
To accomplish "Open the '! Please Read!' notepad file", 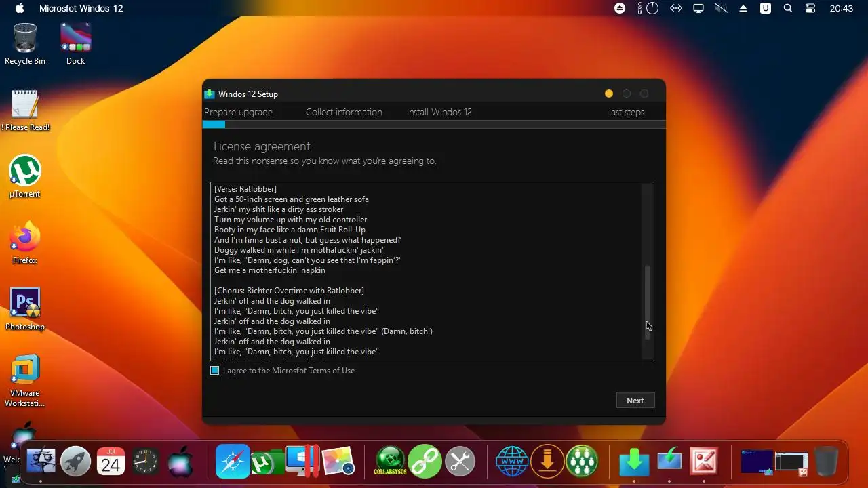I will (x=25, y=110).
